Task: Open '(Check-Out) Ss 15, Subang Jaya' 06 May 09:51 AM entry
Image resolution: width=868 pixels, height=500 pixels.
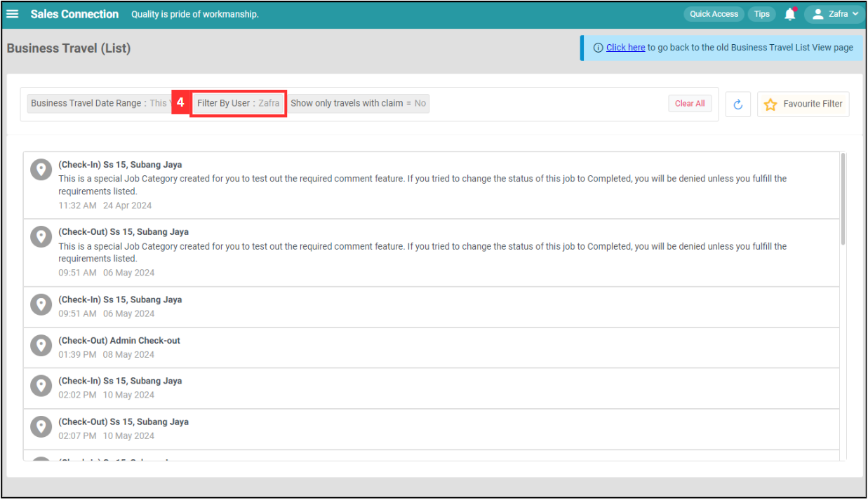Action: 432,252
